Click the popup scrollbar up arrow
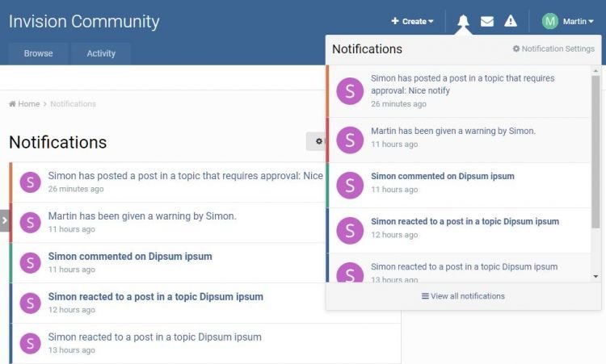This screenshot has height=364, width=606. point(595,71)
